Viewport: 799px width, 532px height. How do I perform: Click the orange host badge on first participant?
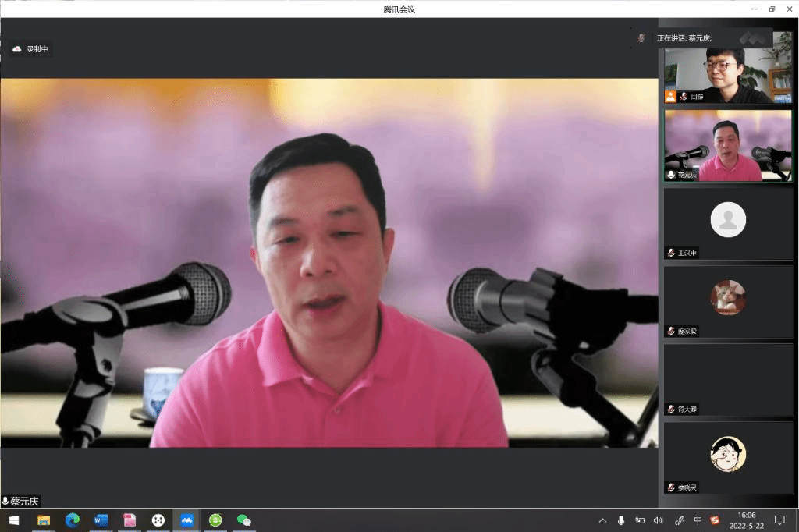(670, 97)
